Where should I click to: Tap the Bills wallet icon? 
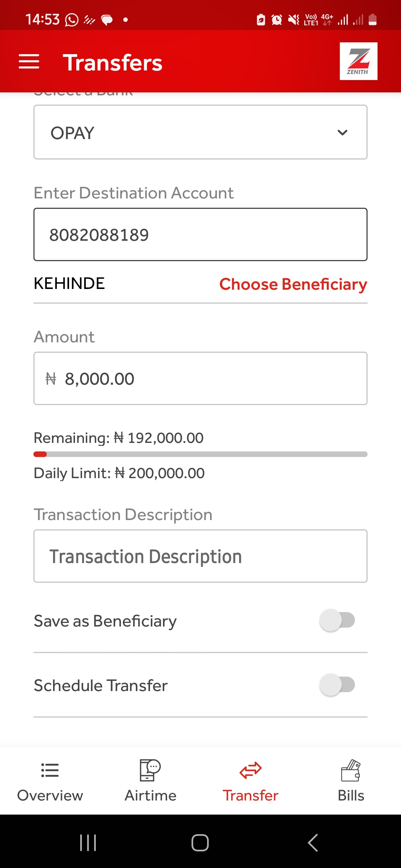(x=351, y=770)
